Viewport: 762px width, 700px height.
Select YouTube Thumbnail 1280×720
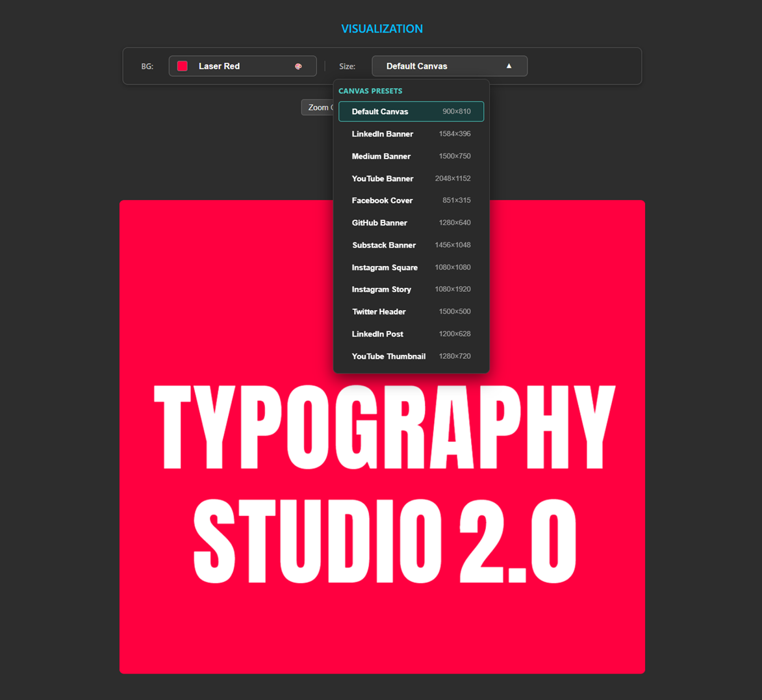pyautogui.click(x=411, y=356)
